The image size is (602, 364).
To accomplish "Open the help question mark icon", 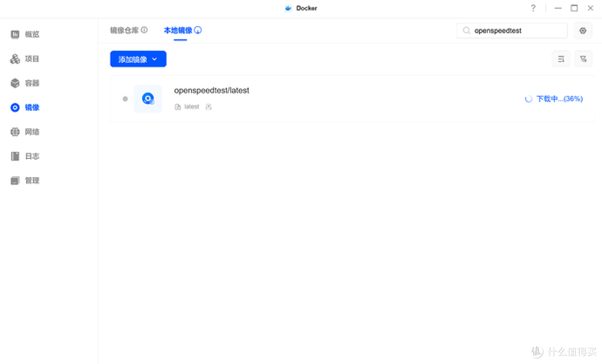I will [x=533, y=8].
